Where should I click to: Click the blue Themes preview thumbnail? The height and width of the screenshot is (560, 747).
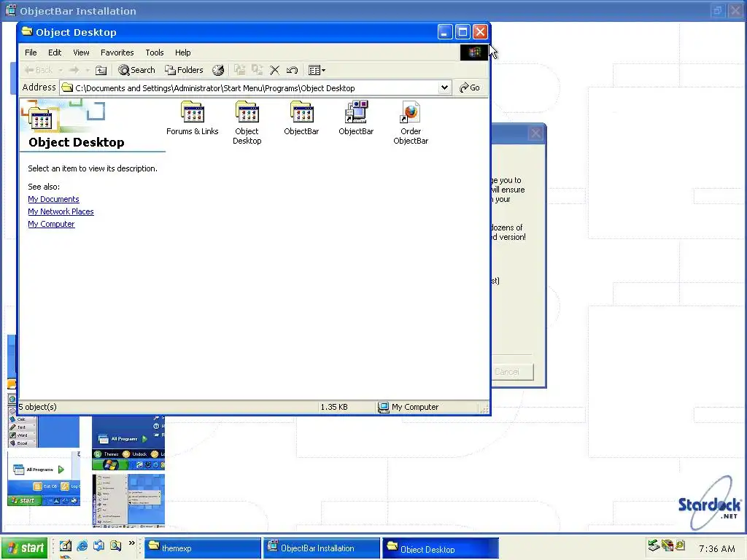128,443
